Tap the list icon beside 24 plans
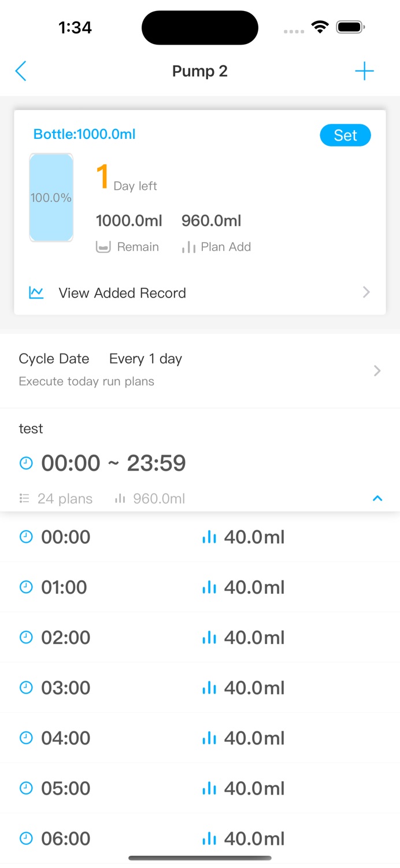 pyautogui.click(x=24, y=498)
